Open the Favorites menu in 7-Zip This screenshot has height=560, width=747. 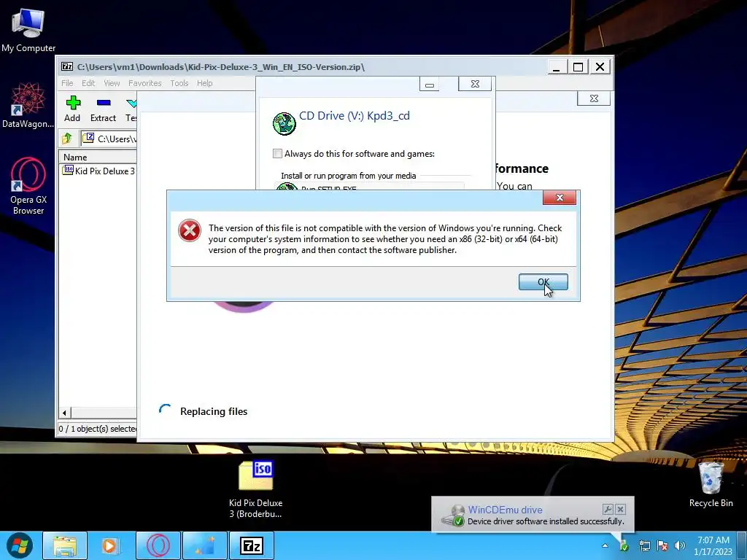click(x=145, y=83)
